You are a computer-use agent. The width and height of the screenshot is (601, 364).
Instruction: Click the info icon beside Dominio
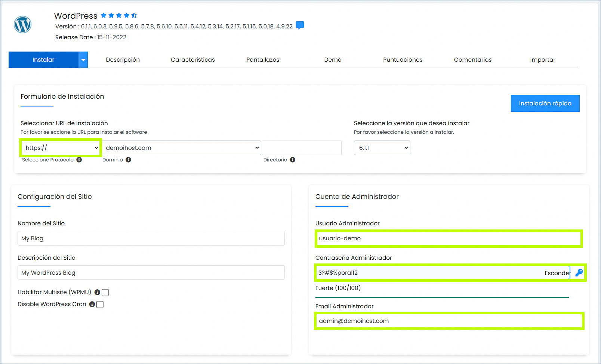click(129, 160)
